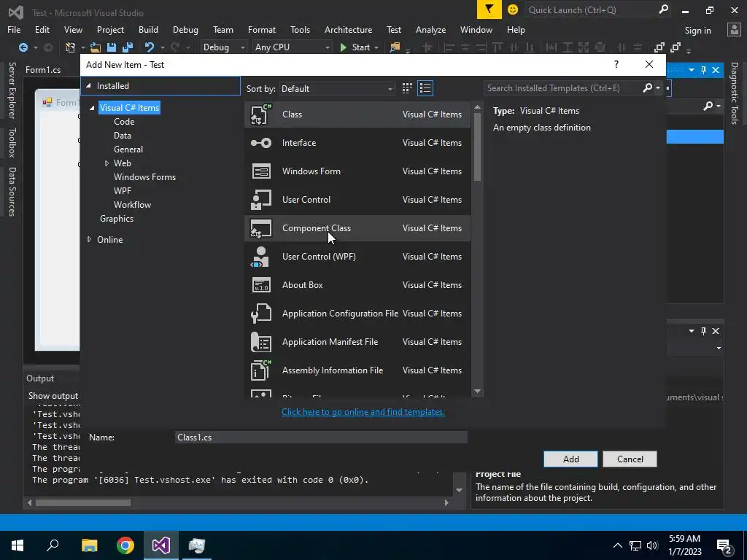Open the Start button dropdown arrow
The width and height of the screenshot is (747, 560).
(376, 47)
